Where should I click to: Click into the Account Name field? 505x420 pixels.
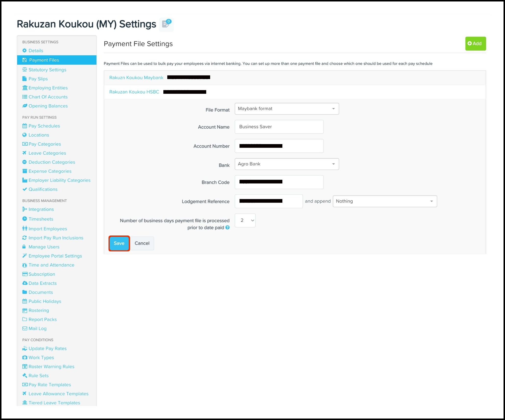pos(279,127)
